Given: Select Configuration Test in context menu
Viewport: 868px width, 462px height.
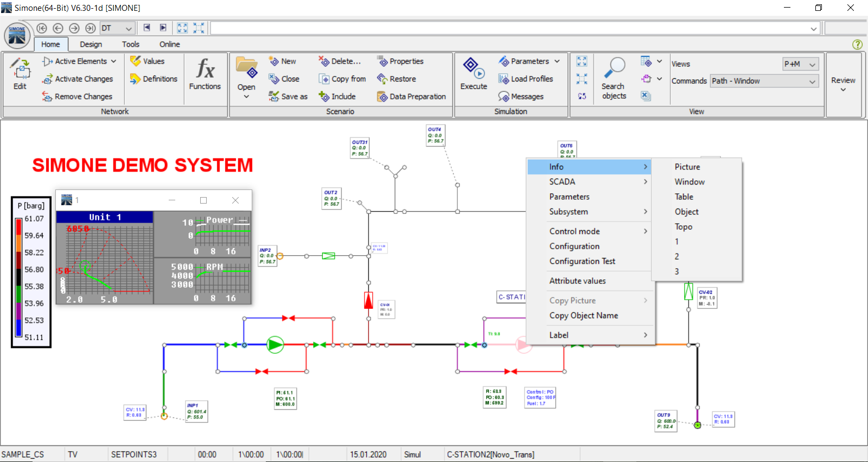Looking at the screenshot, I should click(x=591, y=261).
